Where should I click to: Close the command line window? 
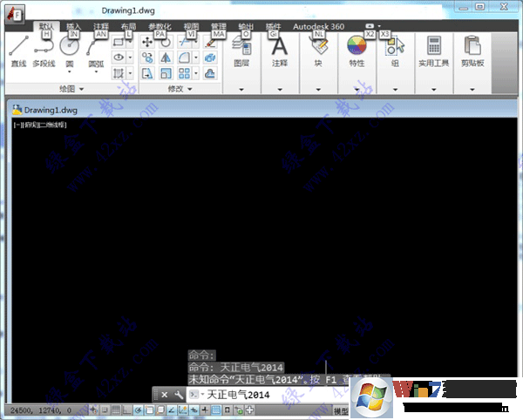click(x=165, y=395)
